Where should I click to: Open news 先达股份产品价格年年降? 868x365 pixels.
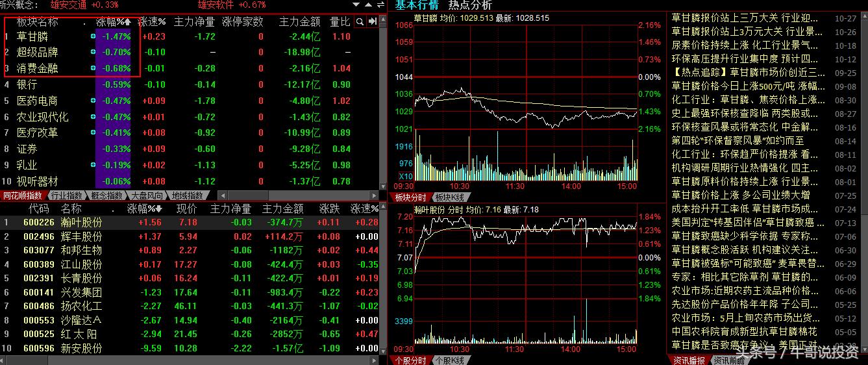pos(745,304)
